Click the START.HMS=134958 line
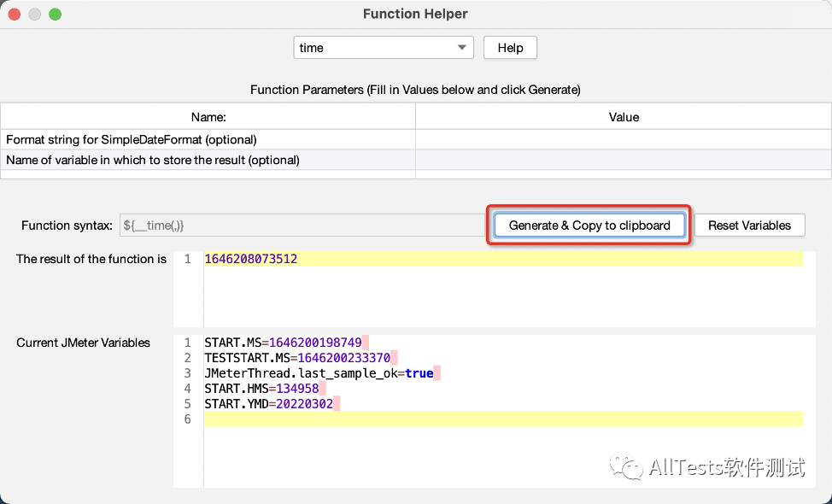This screenshot has height=504, width=832. 262,389
